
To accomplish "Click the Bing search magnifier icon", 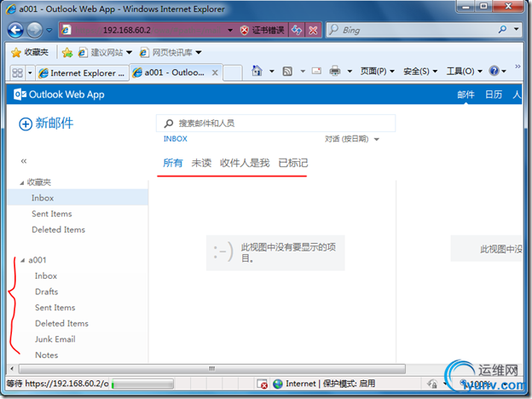I will pos(502,30).
